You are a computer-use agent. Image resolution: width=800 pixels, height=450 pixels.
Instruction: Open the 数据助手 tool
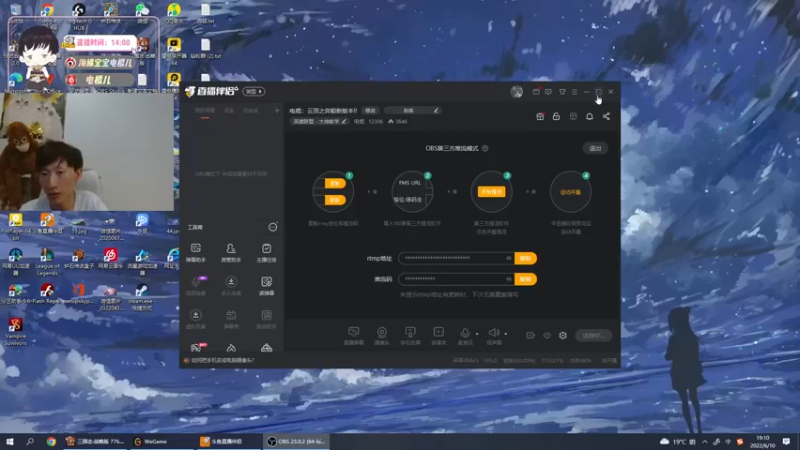pyautogui.click(x=266, y=319)
